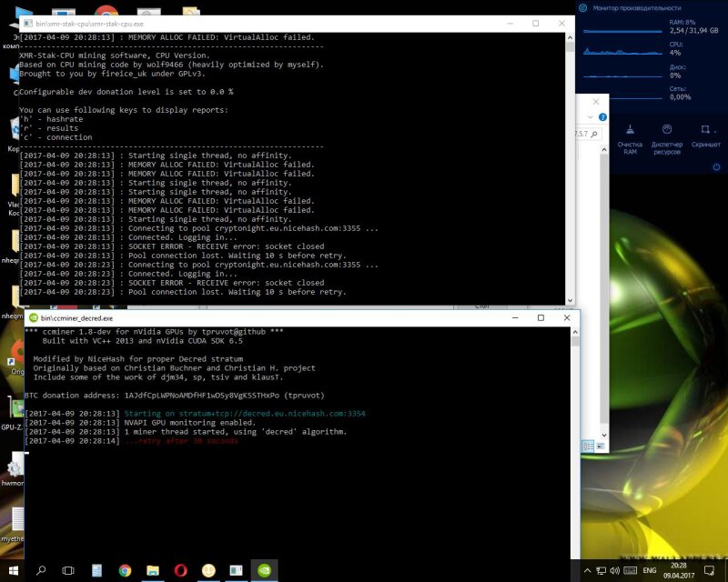Open the Windows Start menu
The width and height of the screenshot is (728, 582).
click(x=13, y=570)
